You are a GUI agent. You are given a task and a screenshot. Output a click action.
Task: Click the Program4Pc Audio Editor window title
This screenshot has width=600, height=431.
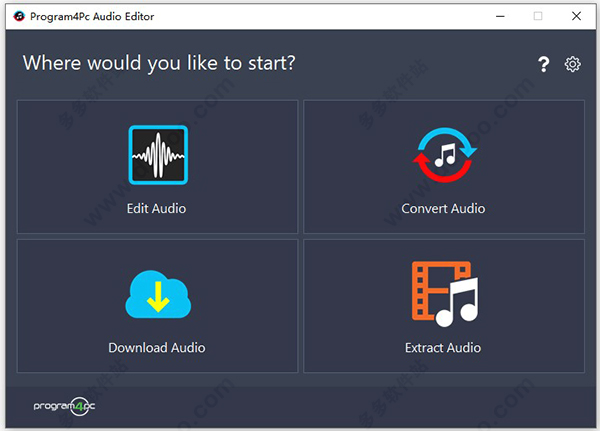pyautogui.click(x=92, y=16)
